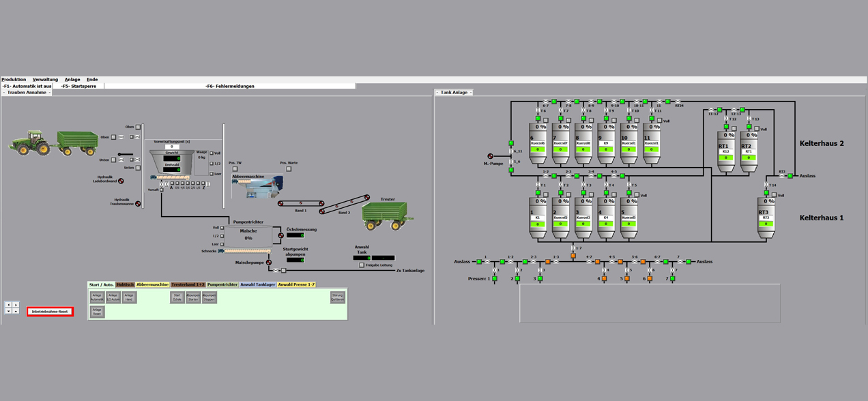Click the Maischepumpe pump symbol
The width and height of the screenshot is (868, 401).
click(x=269, y=262)
